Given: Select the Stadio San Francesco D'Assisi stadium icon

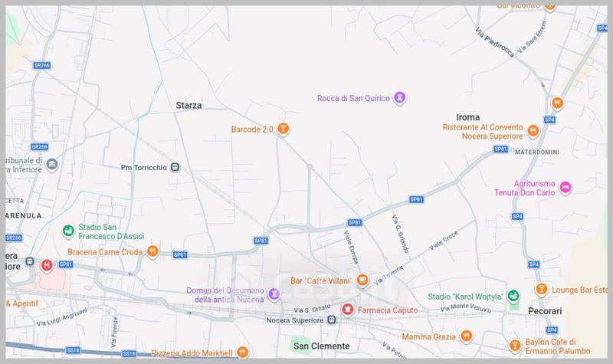Looking at the screenshot, I should (68, 230).
